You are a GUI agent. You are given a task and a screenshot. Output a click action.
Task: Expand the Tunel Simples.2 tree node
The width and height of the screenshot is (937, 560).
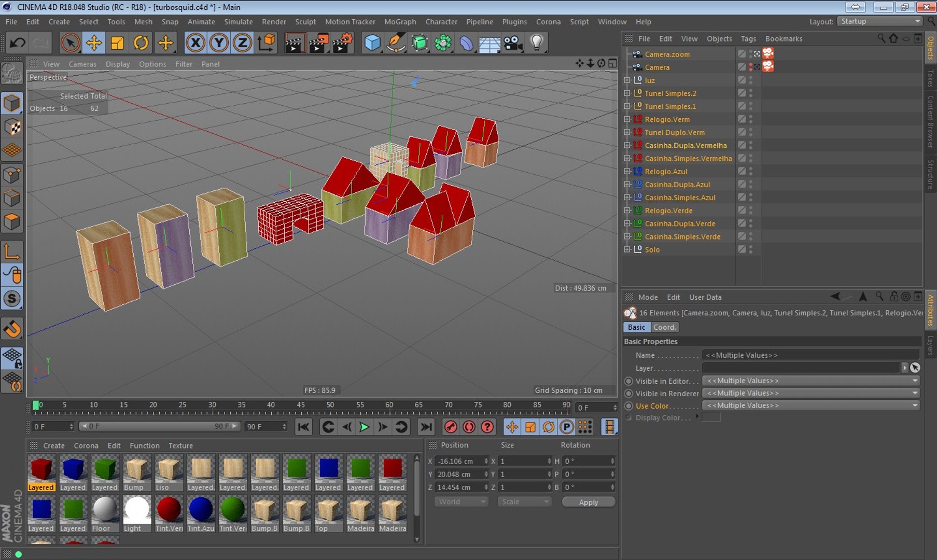627,93
